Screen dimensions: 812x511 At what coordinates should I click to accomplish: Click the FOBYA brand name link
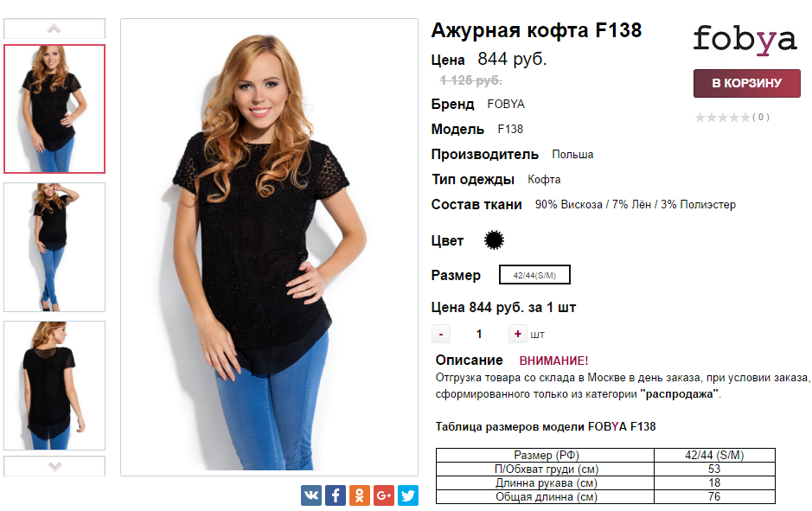pyautogui.click(x=506, y=104)
